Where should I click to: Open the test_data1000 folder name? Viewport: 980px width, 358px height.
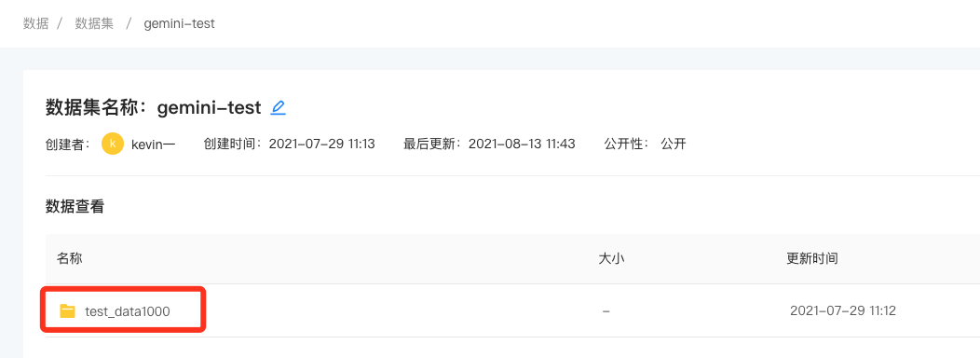(128, 311)
